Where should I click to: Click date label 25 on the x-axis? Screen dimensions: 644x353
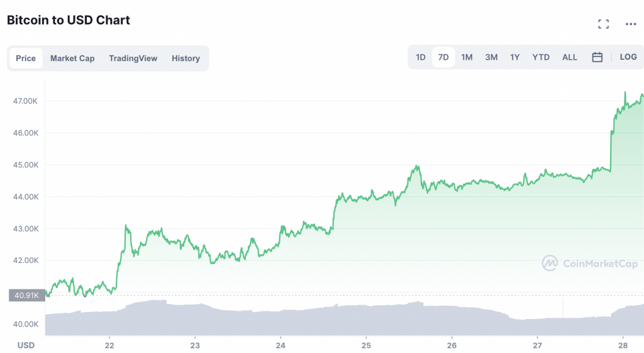[366, 345]
